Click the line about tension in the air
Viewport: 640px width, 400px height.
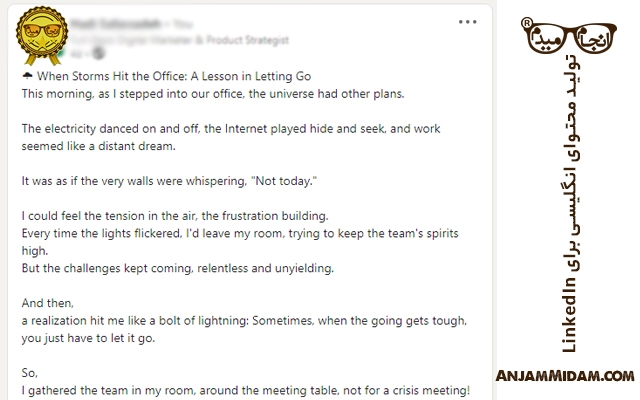[175, 216]
